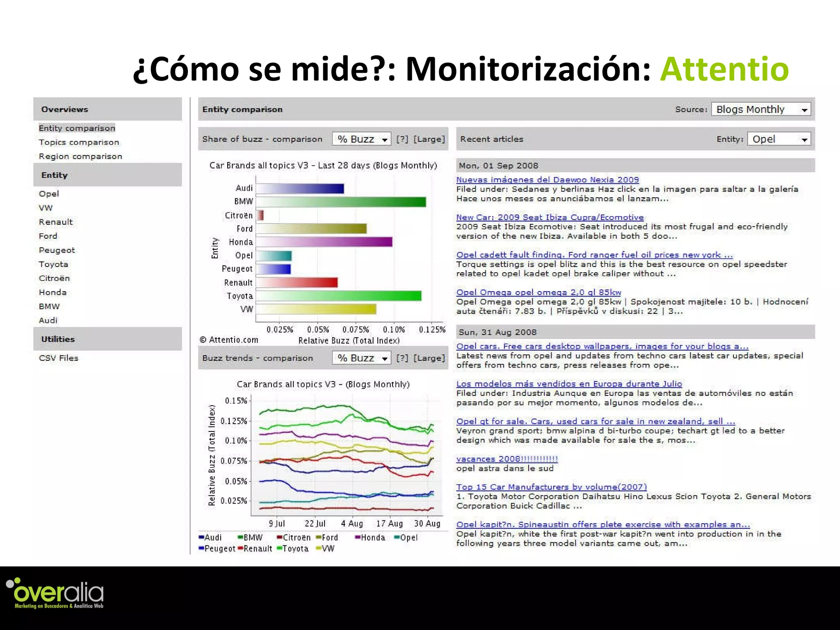The image size is (840, 630).
Task: Open article Opel kapit?n. Spineaustin offers
Action: [603, 525]
